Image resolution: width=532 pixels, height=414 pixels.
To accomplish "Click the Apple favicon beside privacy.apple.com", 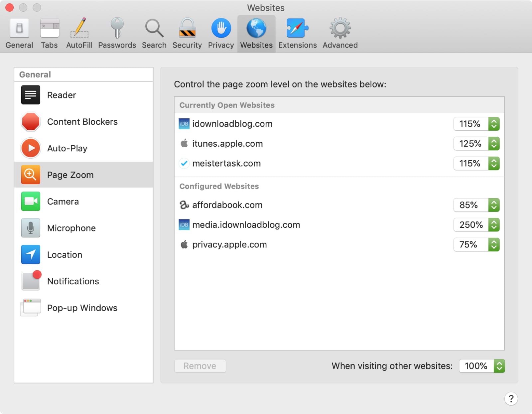I will click(184, 244).
